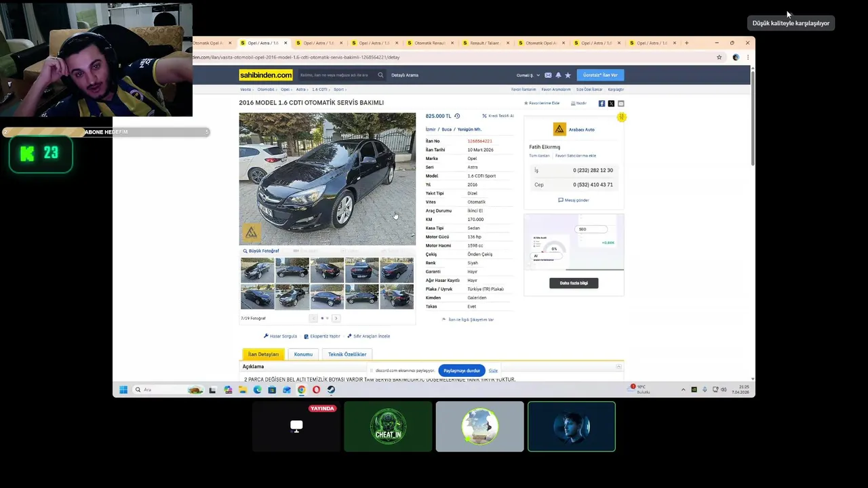Viewport: 868px width, 488px height.
Task: Select the İlan Detayları tab
Action: pyautogui.click(x=263, y=354)
